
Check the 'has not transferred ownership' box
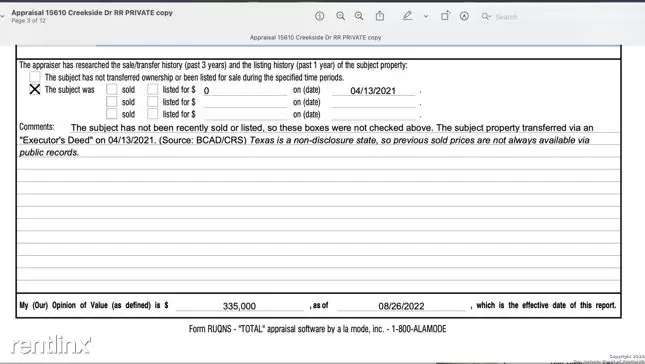tap(35, 77)
